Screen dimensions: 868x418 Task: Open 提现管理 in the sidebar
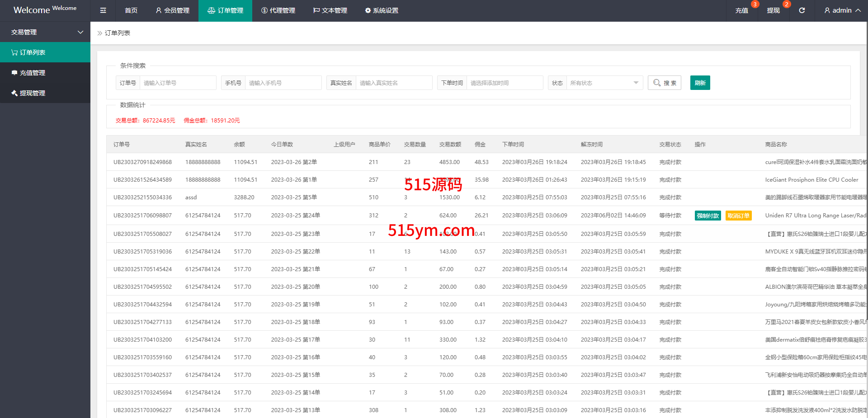coord(45,93)
